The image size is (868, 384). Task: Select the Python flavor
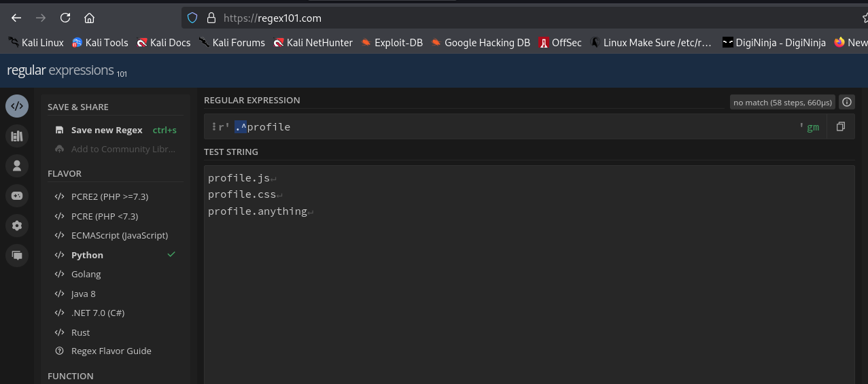[x=87, y=255]
